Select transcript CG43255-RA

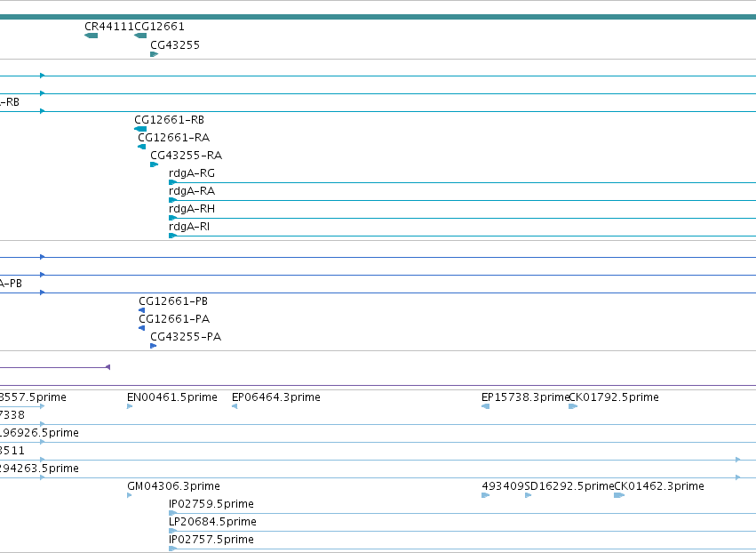186,156
